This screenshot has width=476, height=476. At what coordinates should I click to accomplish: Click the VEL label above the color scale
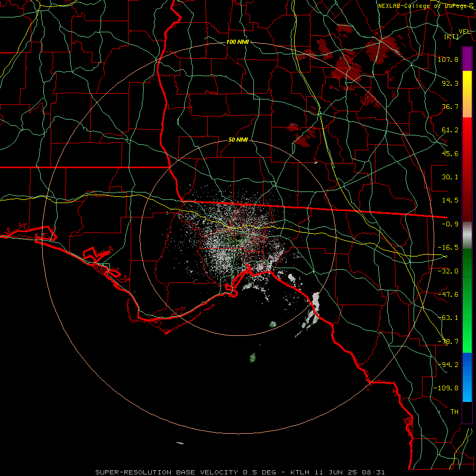click(464, 32)
